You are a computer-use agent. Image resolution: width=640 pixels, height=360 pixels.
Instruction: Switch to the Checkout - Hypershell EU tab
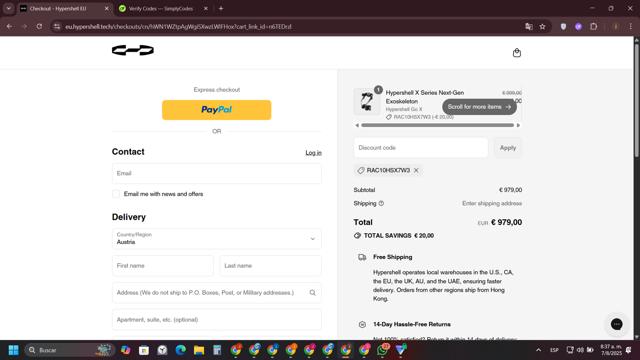(x=64, y=8)
